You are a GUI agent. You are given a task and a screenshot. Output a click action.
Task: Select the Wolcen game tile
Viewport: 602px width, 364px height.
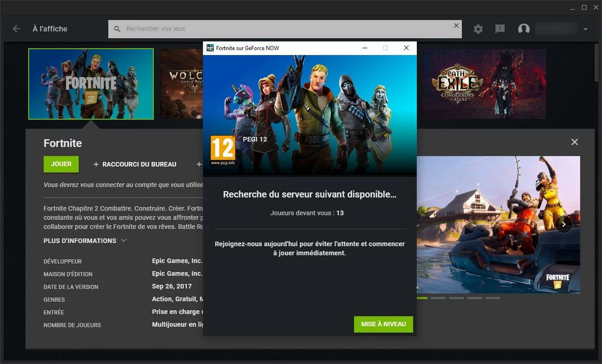pos(182,84)
